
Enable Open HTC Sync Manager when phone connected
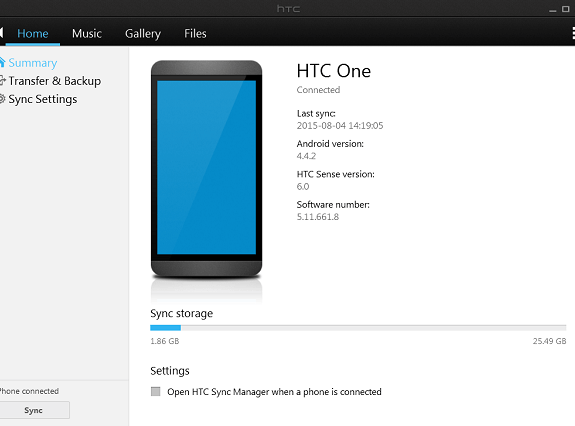155,392
